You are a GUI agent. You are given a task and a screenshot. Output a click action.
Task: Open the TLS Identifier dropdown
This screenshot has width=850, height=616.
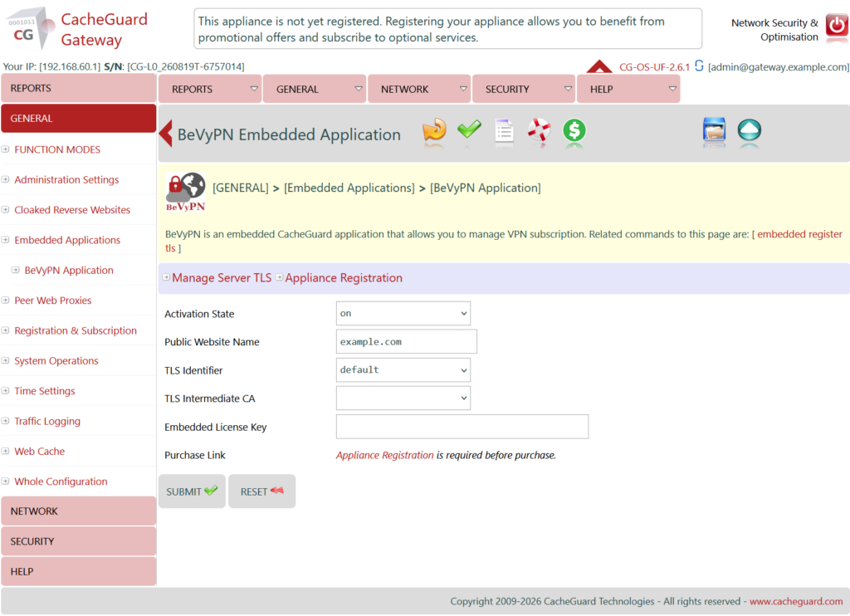point(403,369)
